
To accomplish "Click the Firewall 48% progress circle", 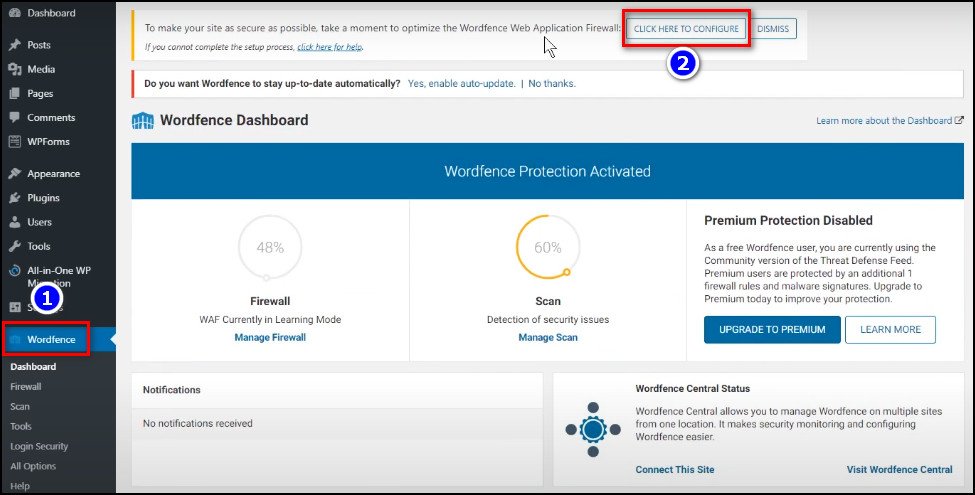I will pyautogui.click(x=270, y=248).
